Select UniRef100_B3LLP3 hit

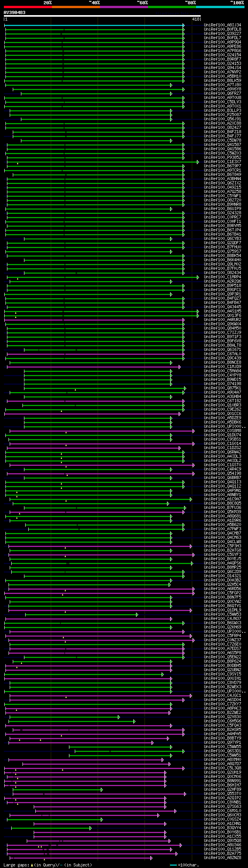click(222, 110)
